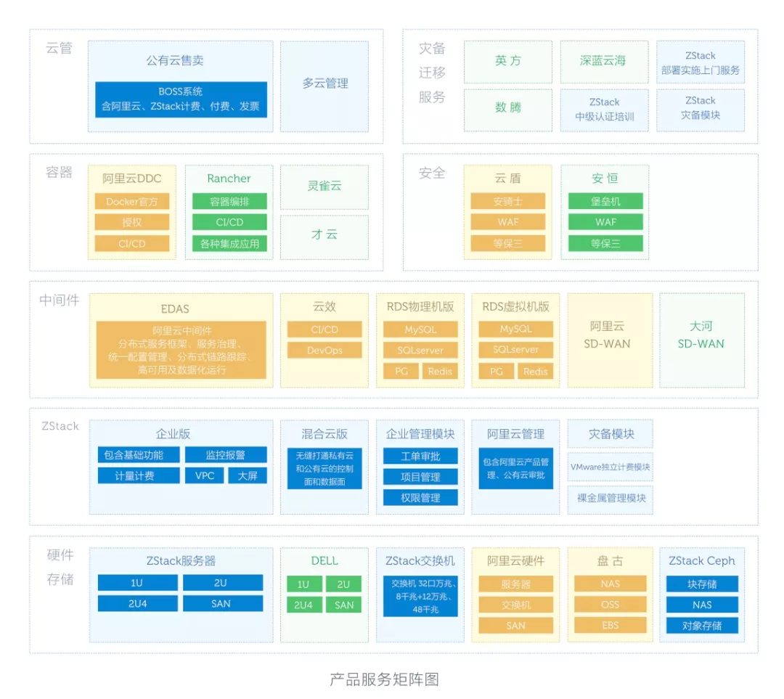
Task: Select ZStack 中级认证培训 box
Action: pos(604,110)
